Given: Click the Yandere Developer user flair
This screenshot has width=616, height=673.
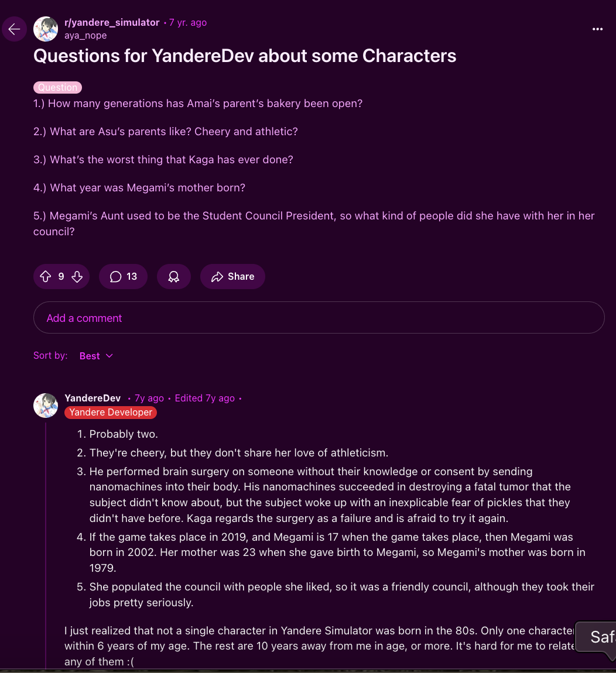Looking at the screenshot, I should 111,412.
